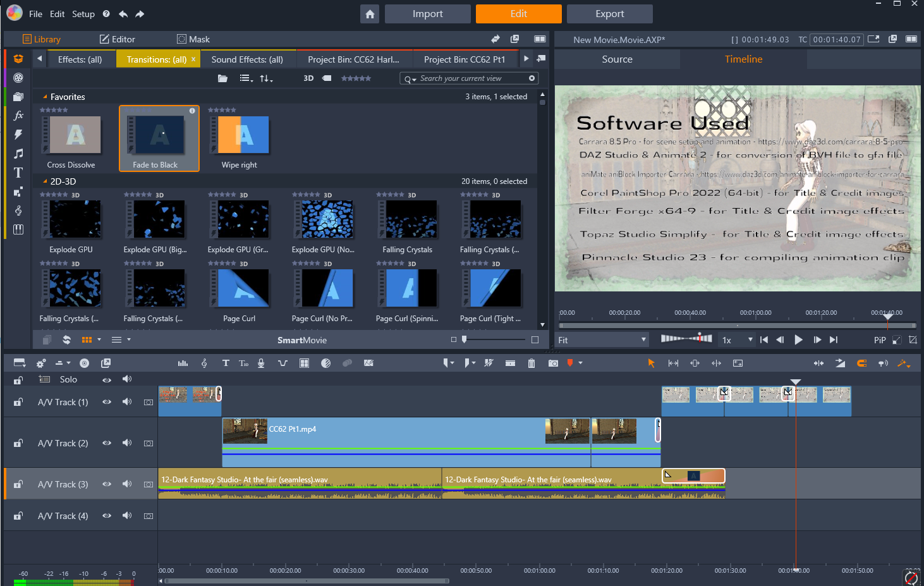The height and width of the screenshot is (586, 924).
Task: Toggle the 3D filter in library
Action: click(308, 78)
